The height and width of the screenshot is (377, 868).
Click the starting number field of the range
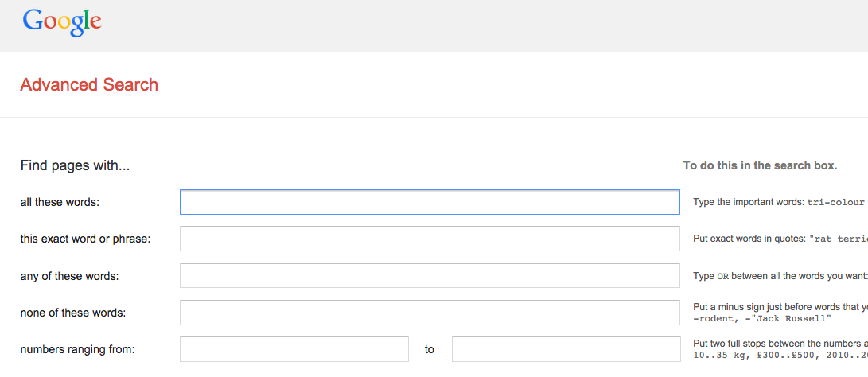[294, 349]
